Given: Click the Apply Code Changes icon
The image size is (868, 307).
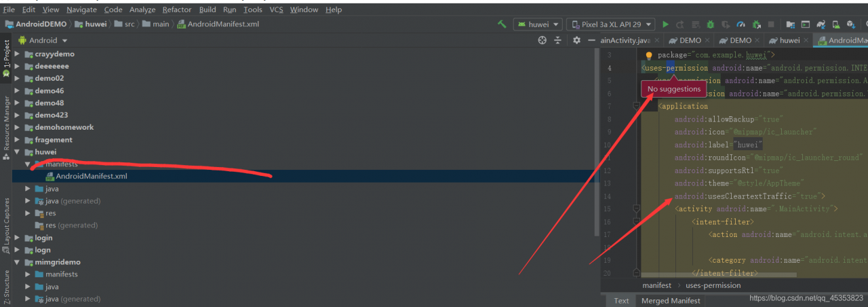Looking at the screenshot, I should click(695, 24).
